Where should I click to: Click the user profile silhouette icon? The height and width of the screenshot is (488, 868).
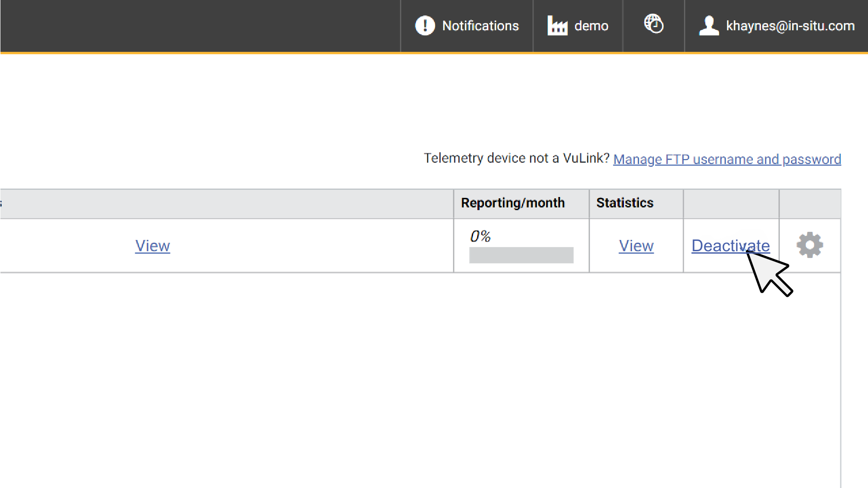708,26
